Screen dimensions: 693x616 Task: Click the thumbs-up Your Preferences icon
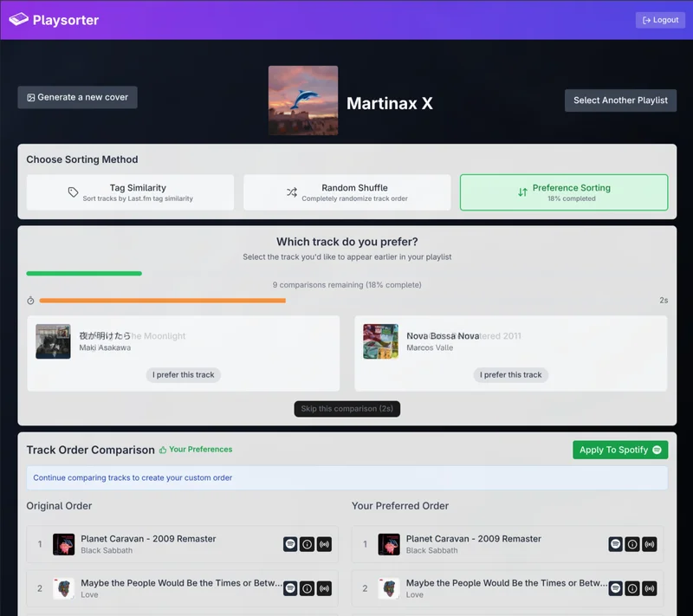163,450
